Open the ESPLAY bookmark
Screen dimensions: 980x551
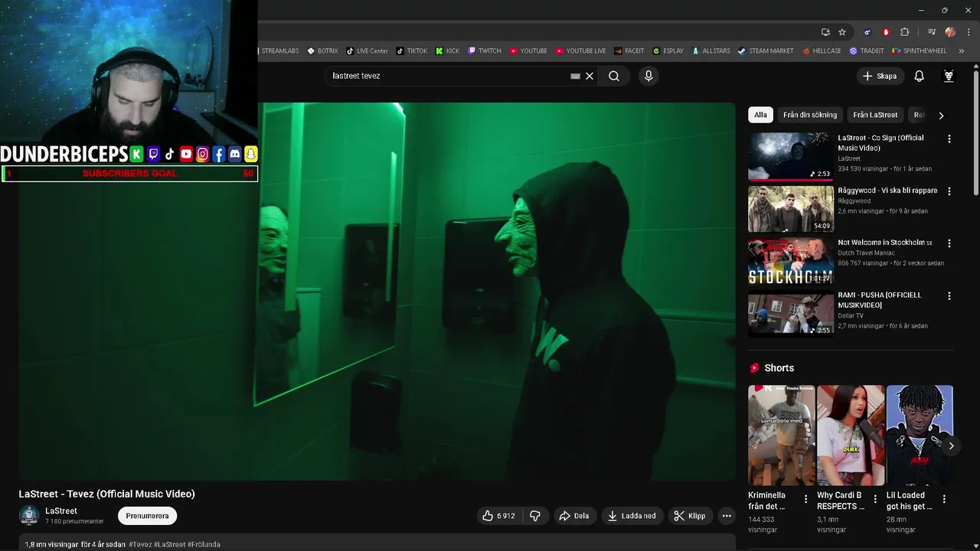[x=668, y=51]
